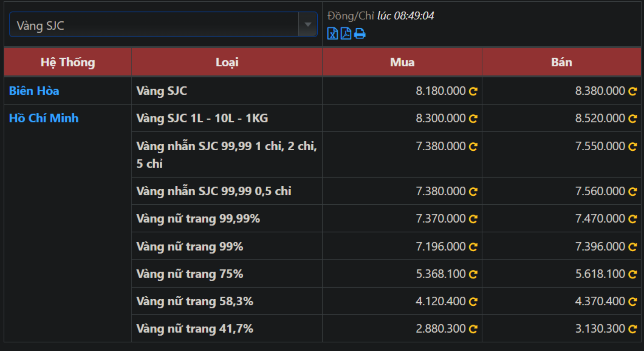Click sell price 7.550.000 value
Image resolution: width=644 pixels, height=351 pixels.
pyautogui.click(x=600, y=146)
